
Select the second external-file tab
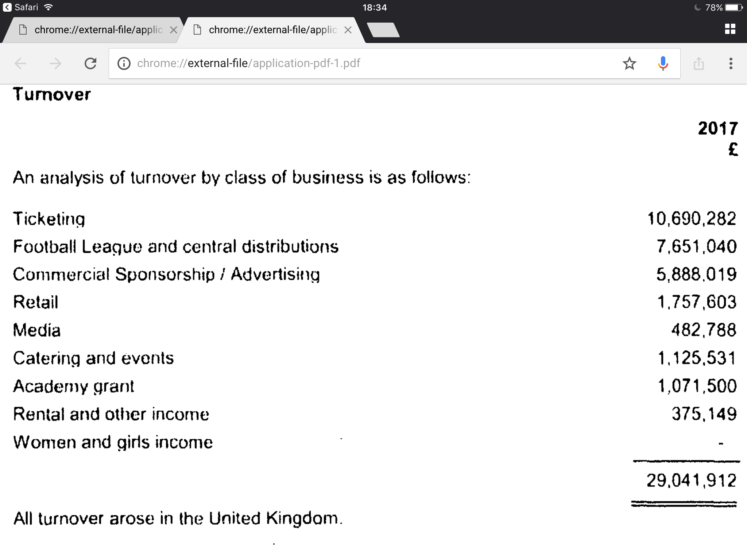tap(272, 30)
